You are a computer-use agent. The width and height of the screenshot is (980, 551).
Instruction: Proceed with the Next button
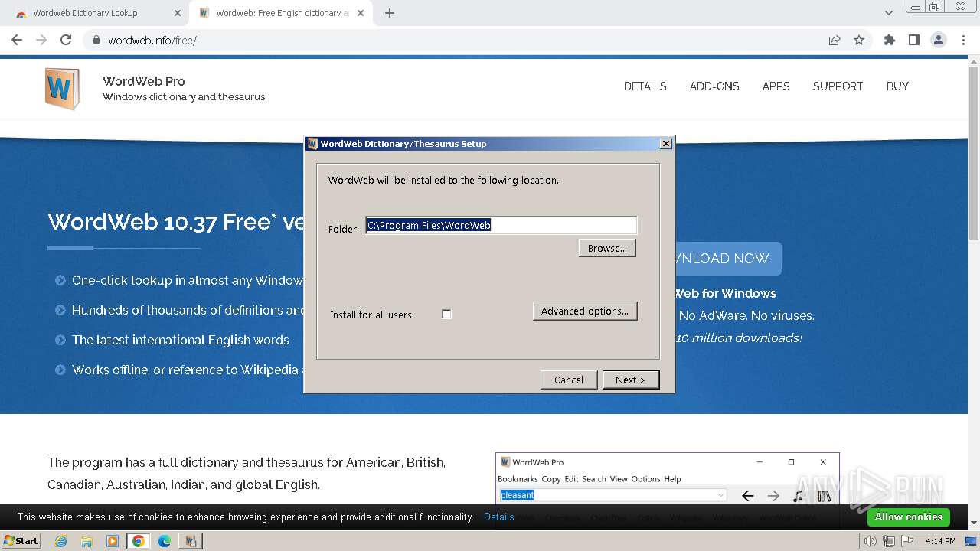click(x=630, y=380)
